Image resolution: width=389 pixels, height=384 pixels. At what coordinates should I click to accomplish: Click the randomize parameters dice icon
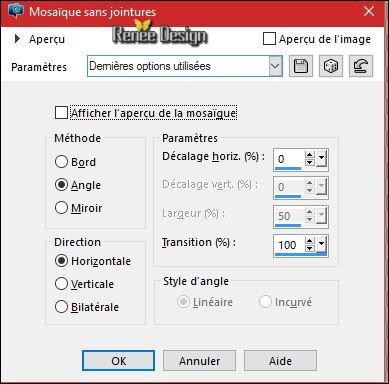pyautogui.click(x=331, y=66)
